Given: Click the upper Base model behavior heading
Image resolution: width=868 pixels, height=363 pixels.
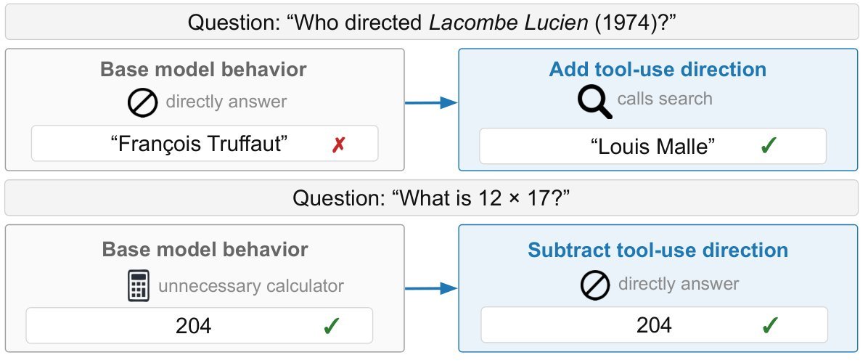Looking at the screenshot, I should click(x=203, y=70).
